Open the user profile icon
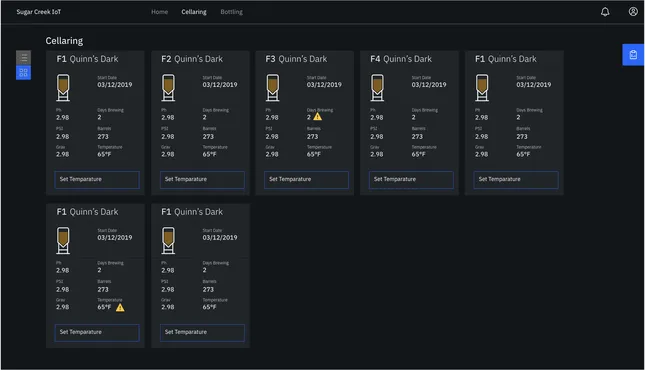The height and width of the screenshot is (370, 645). click(633, 12)
